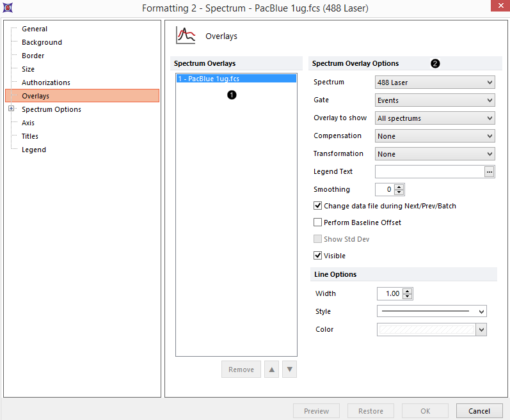510x420 pixels.
Task: Select Legend in the category tree
Action: pyautogui.click(x=34, y=150)
